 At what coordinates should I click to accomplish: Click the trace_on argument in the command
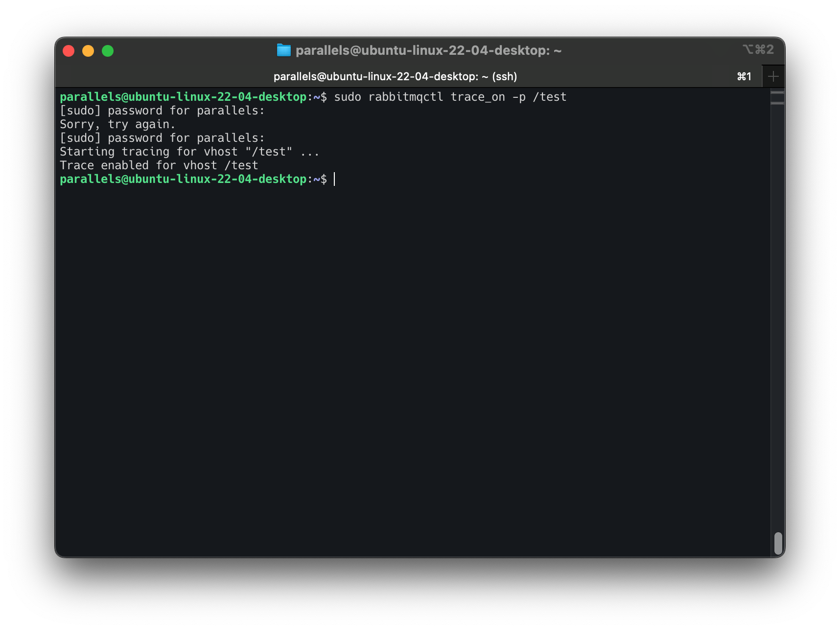[477, 97]
